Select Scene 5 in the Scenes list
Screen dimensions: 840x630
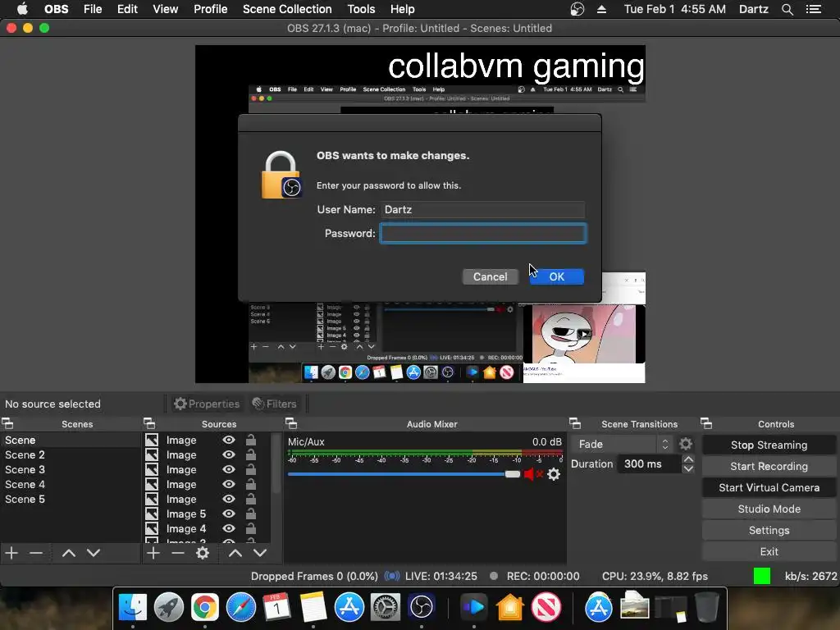coord(71,499)
